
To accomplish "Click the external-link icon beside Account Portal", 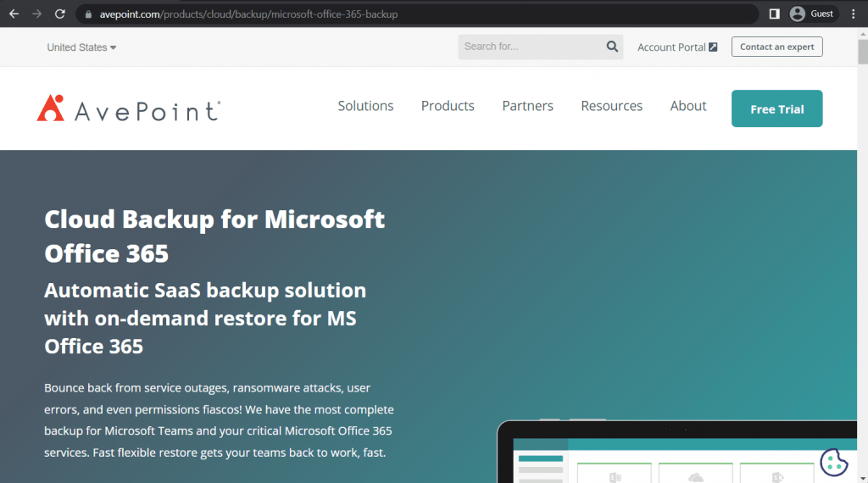I will coord(713,47).
